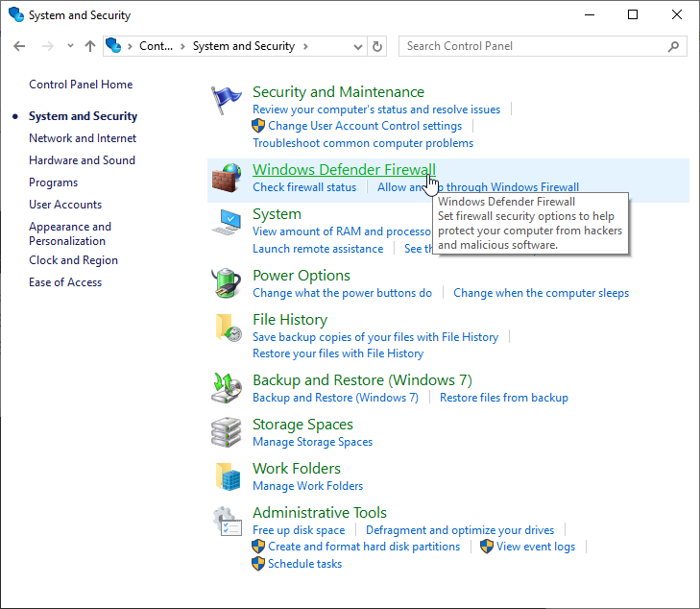The image size is (700, 609).
Task: Click Restore files from backup
Action: pos(504,398)
